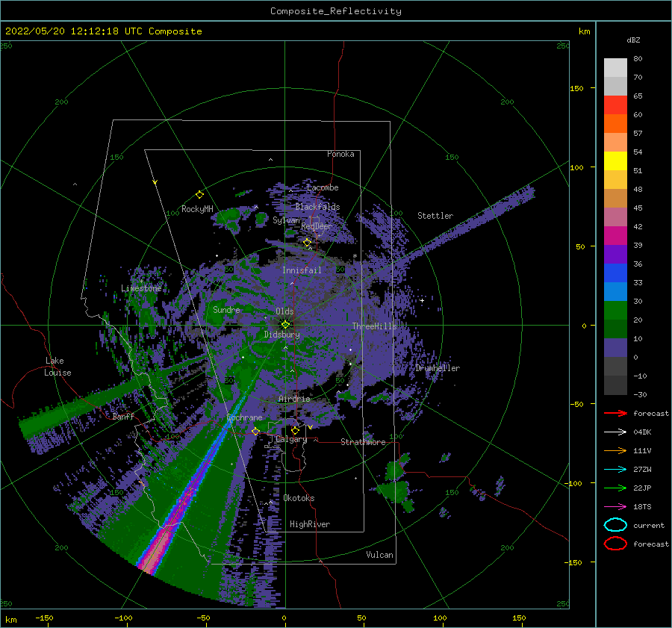Click the green 22JP arrow icon

pos(615,488)
